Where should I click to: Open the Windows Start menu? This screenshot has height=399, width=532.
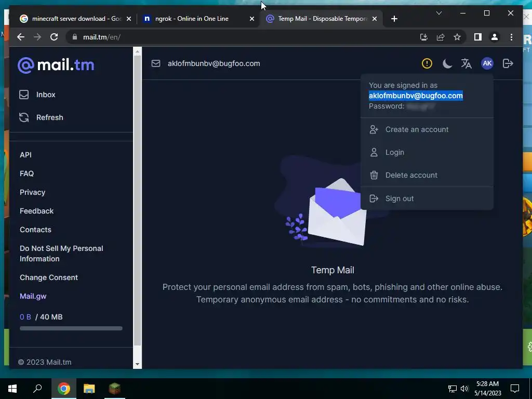(x=12, y=389)
